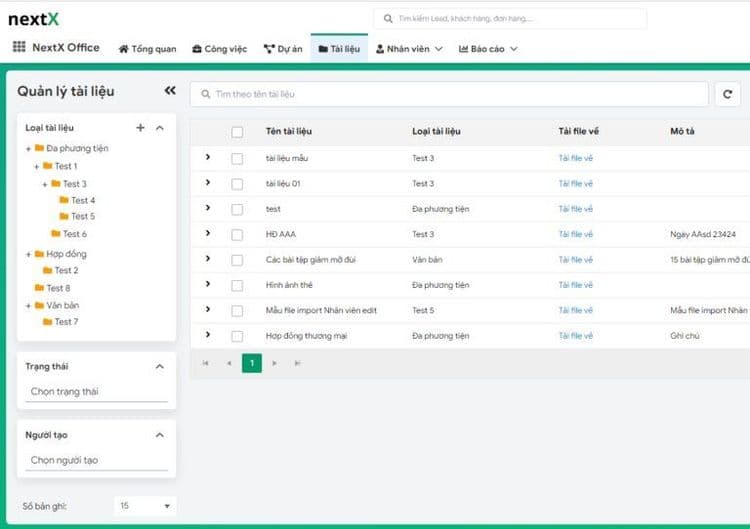Collapse sidebar with double-chevron icon

(x=170, y=91)
